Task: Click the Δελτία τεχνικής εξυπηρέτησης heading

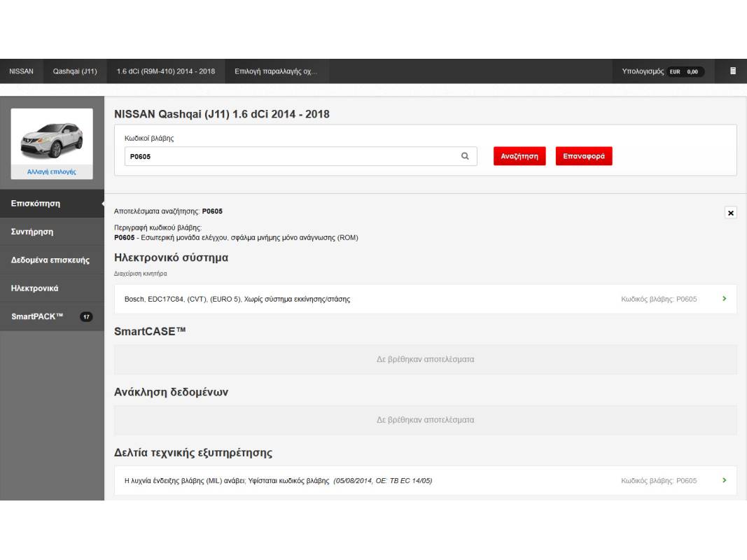Action: (x=193, y=452)
